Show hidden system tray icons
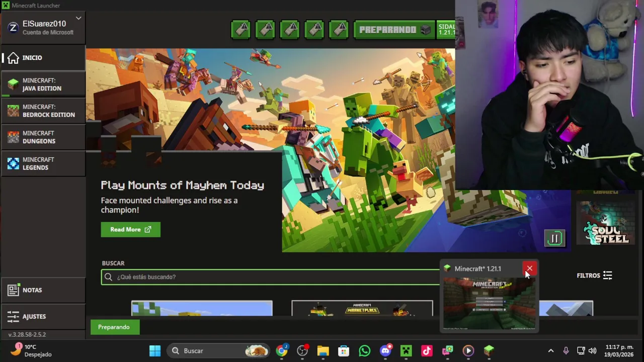 [x=551, y=351]
